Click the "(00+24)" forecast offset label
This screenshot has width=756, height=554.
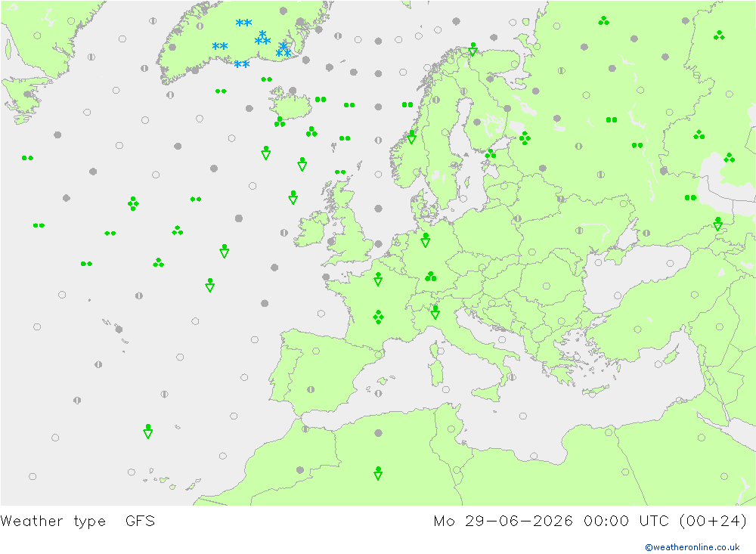pos(713,522)
